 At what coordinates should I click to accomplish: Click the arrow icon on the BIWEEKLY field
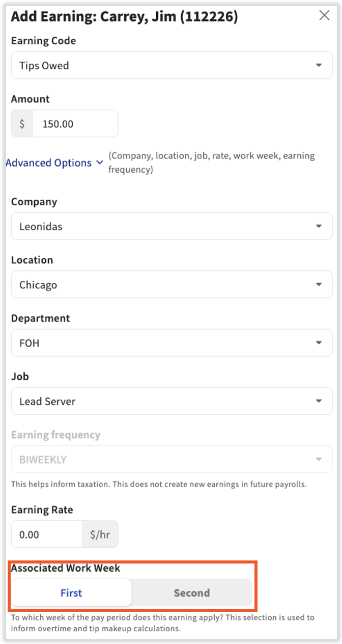tap(320, 459)
